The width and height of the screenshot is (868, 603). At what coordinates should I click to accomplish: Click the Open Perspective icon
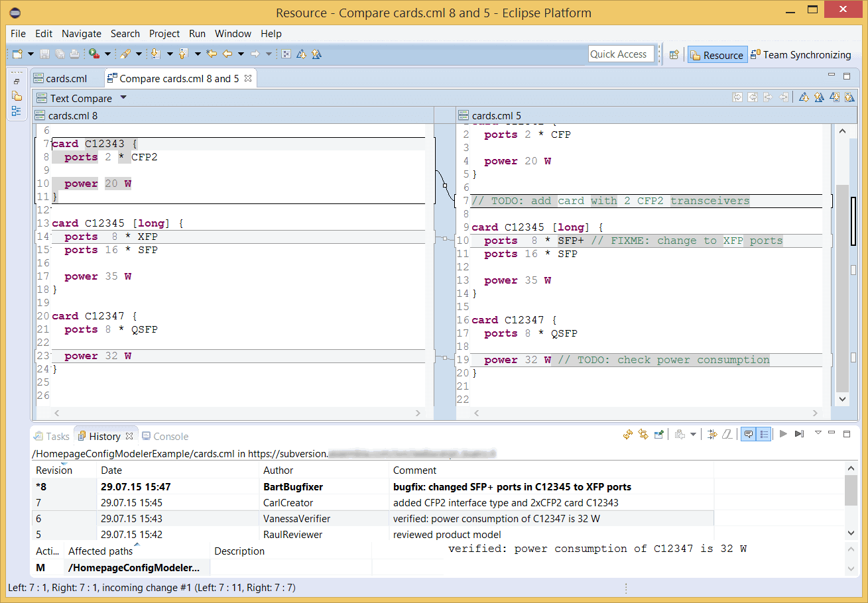pos(674,55)
